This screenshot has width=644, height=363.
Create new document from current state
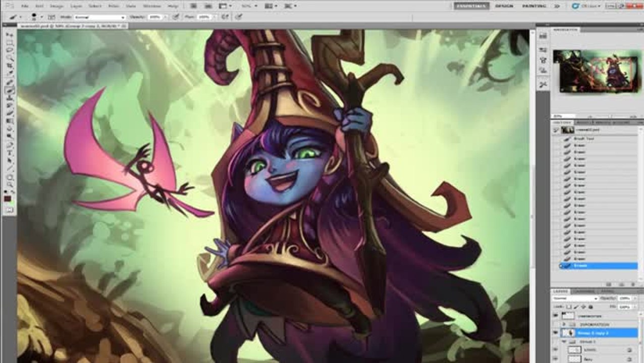[x=610, y=285]
